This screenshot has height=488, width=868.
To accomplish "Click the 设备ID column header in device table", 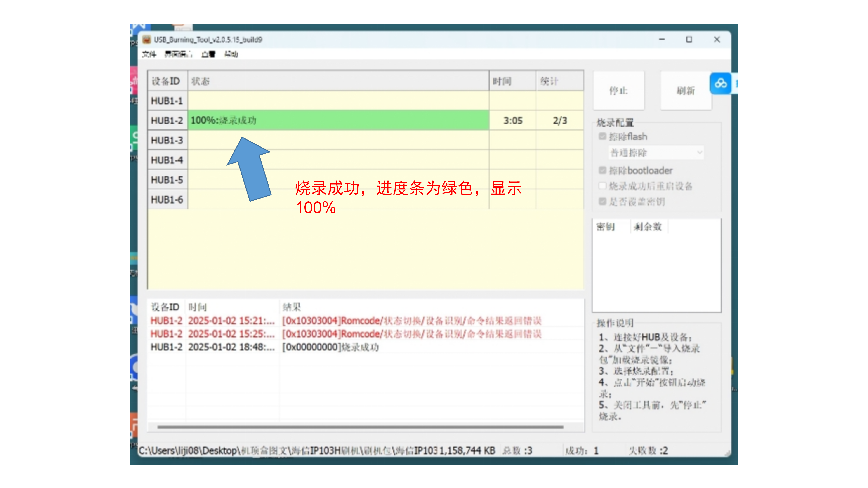I will pos(167,81).
